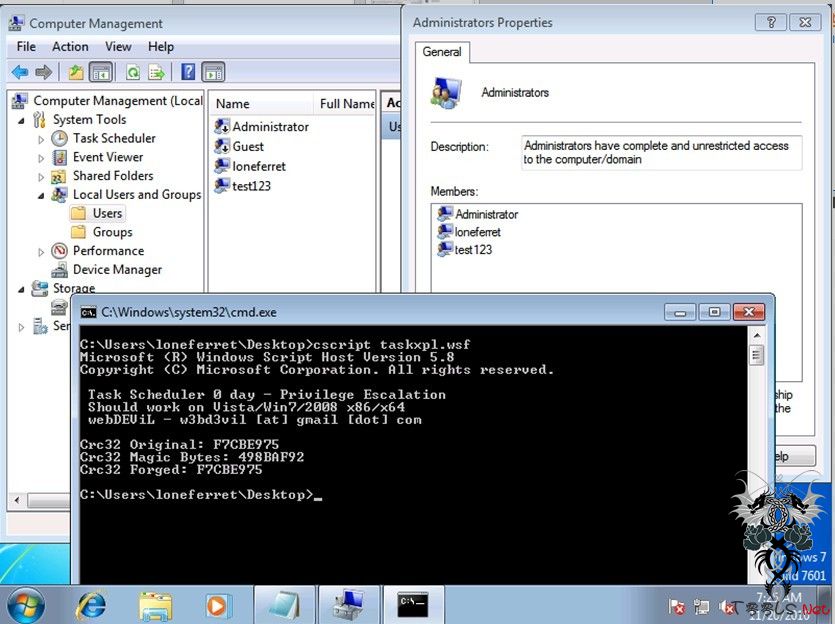This screenshot has width=835, height=624.
Task: Select the Users folder in tree
Action: 97,214
